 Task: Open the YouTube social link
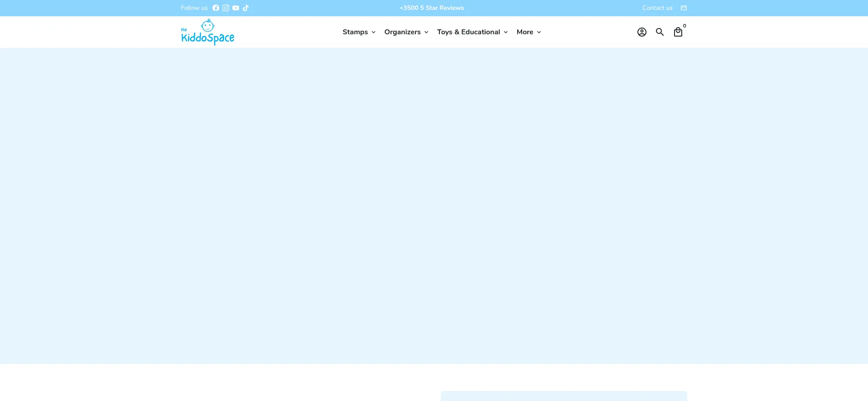tap(236, 8)
